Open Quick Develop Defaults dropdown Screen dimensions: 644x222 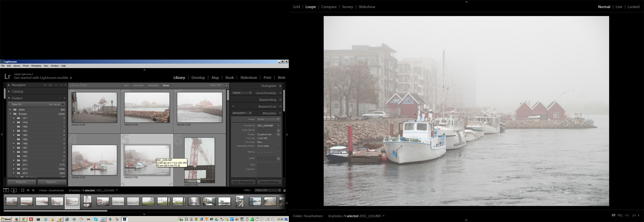coord(242,93)
